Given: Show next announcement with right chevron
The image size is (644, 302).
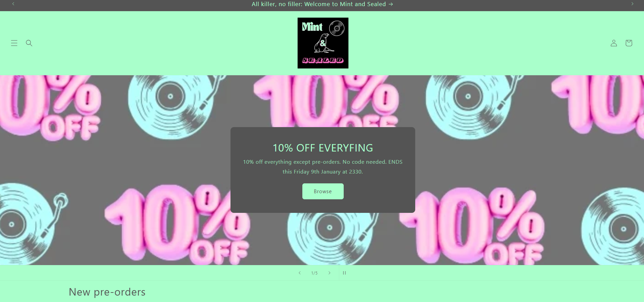Looking at the screenshot, I should tap(632, 4).
